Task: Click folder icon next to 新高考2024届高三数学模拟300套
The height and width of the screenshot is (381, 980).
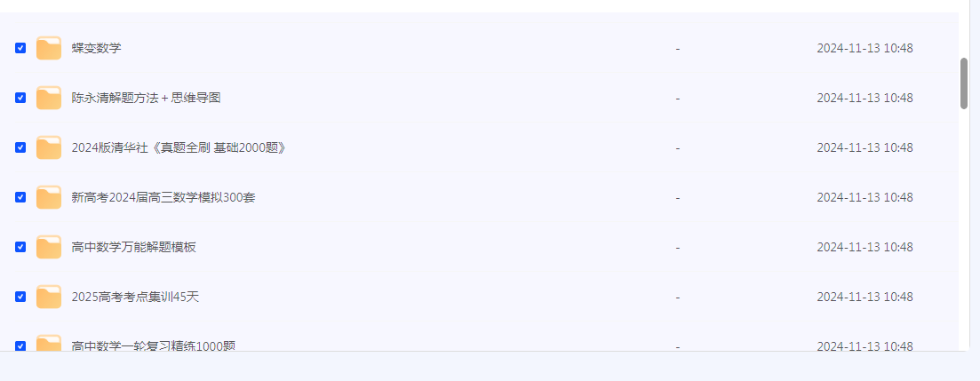Action: click(49, 197)
